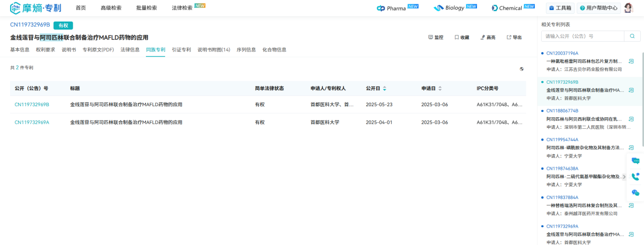Switch to 说明书 tab
This screenshot has width=644, height=245.
point(69,50)
